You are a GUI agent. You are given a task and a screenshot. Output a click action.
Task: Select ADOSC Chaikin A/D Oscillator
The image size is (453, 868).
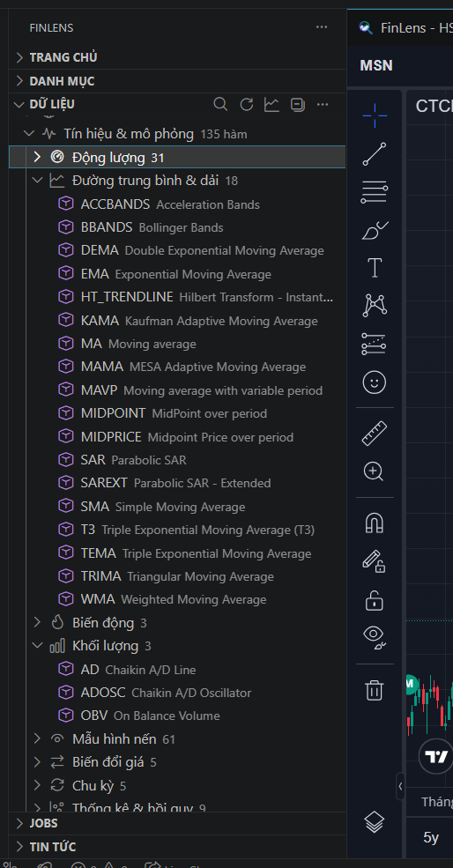(177, 693)
